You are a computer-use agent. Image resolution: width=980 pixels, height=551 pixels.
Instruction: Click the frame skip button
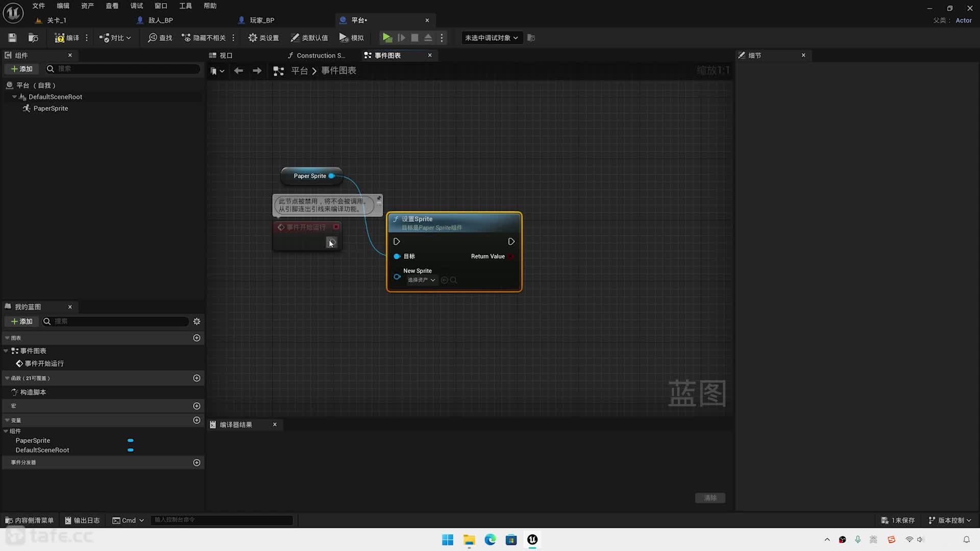tap(402, 38)
